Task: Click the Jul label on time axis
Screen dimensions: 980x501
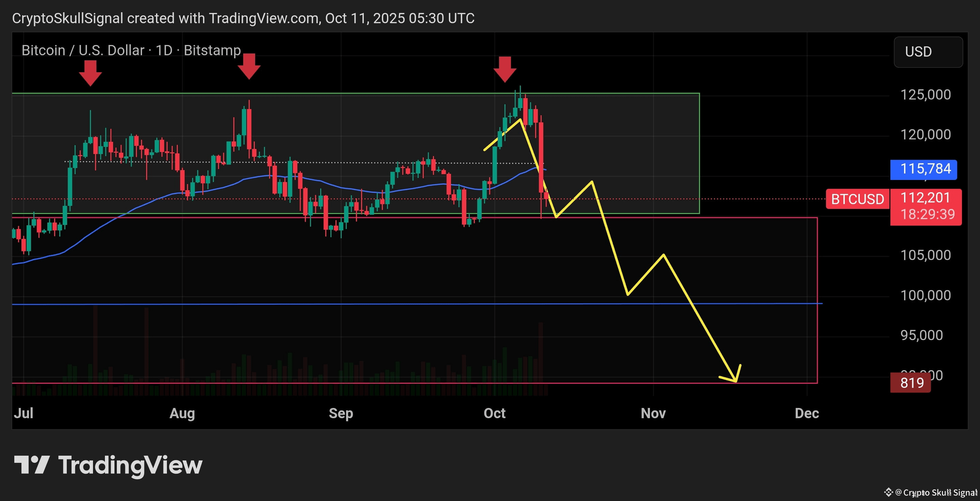Action: (x=24, y=413)
